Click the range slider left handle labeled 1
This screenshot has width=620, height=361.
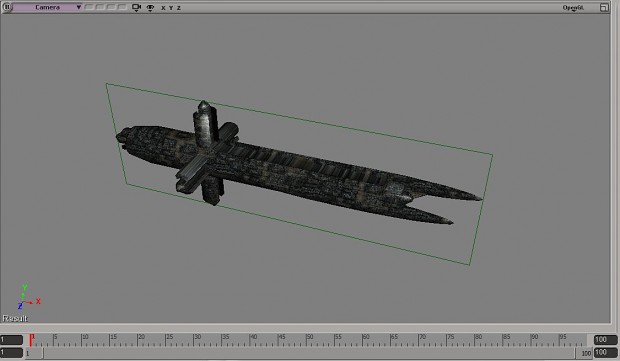tap(34, 353)
